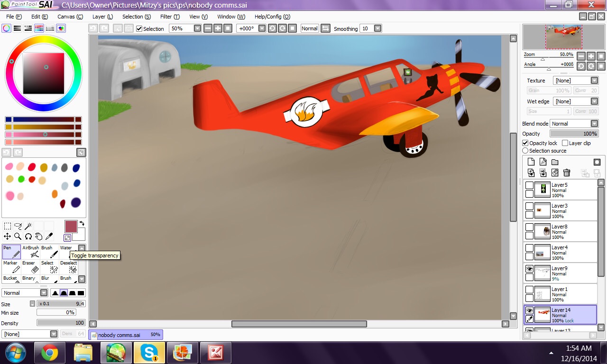Transfer down the layer
Image resolution: width=607 pixels, height=364 pixels.
pos(531,173)
